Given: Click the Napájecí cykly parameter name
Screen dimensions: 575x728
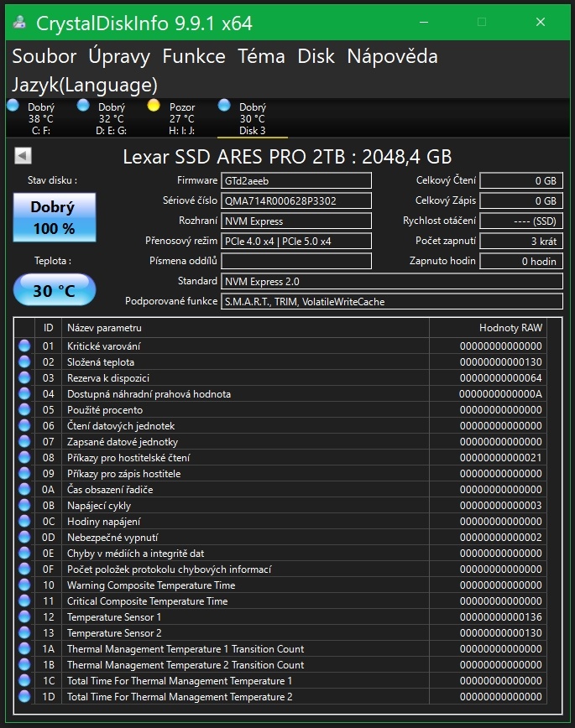Looking at the screenshot, I should (99, 506).
